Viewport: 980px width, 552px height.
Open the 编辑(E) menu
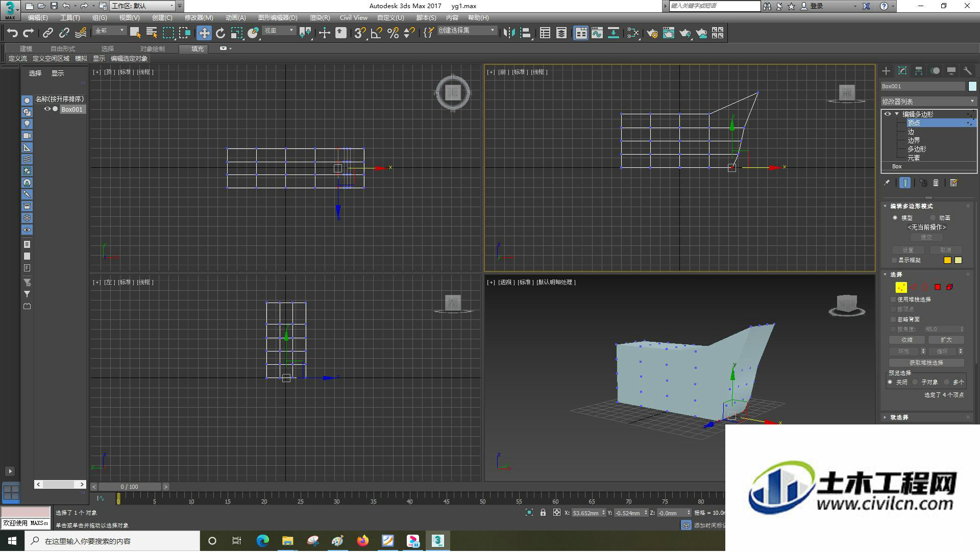click(38, 18)
